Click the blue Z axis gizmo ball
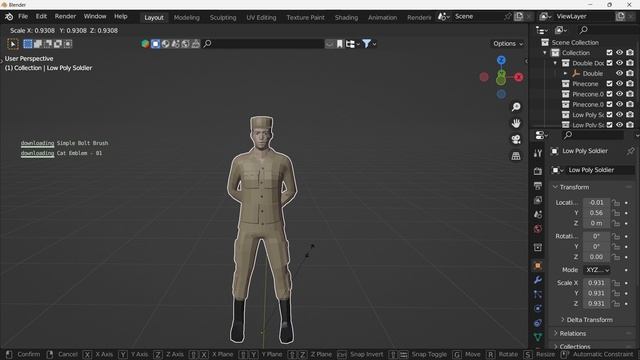 501,60
